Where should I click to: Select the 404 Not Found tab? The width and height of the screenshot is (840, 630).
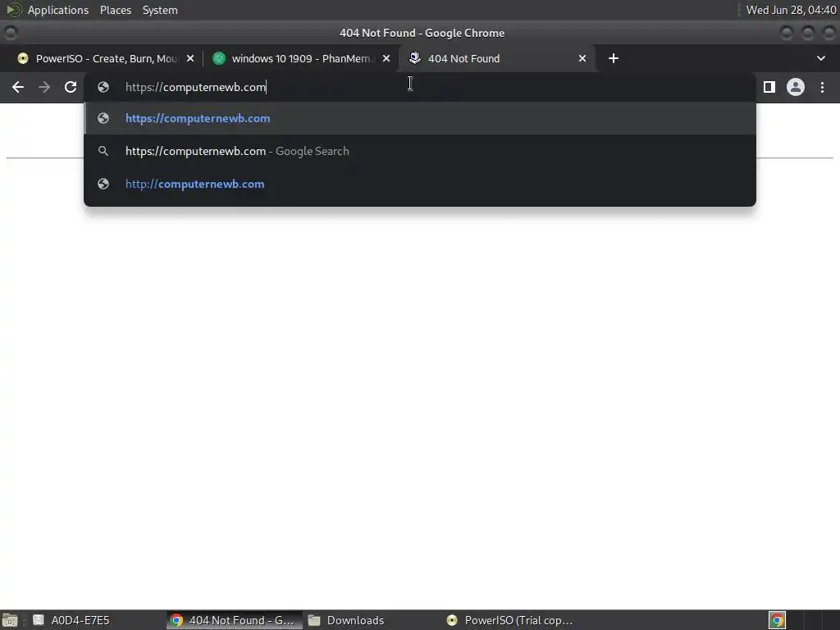(496, 58)
